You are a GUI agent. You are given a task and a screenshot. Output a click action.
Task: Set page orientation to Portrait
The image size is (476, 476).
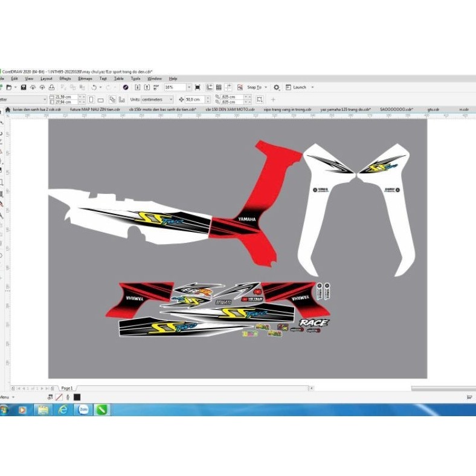click(x=91, y=99)
